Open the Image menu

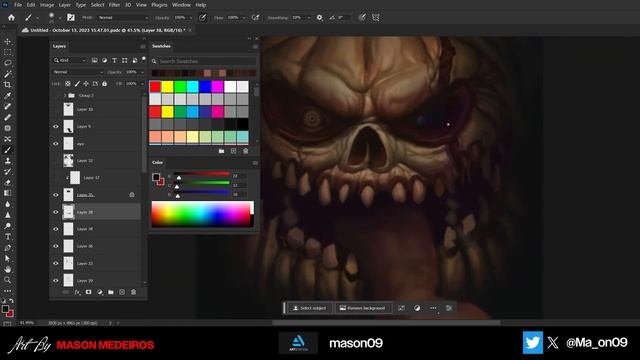[47, 5]
